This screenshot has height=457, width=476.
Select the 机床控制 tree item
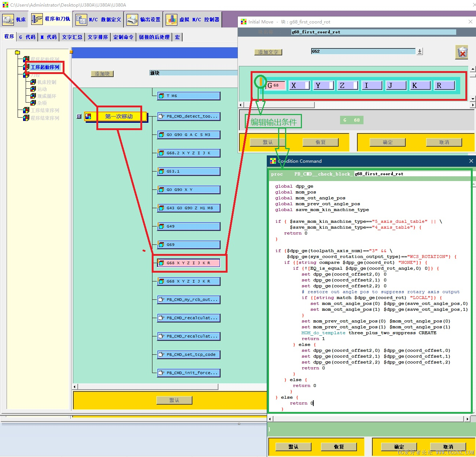(x=47, y=82)
